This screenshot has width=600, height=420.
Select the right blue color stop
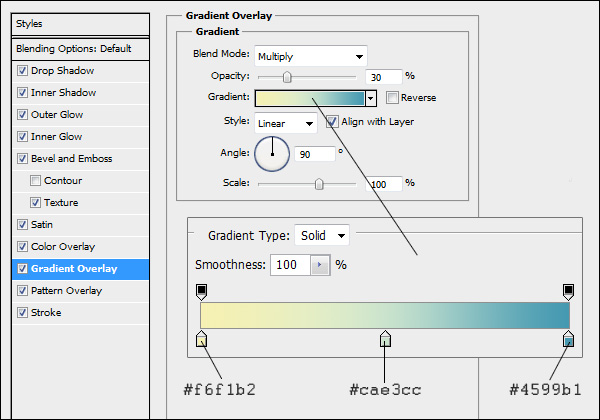click(568, 342)
